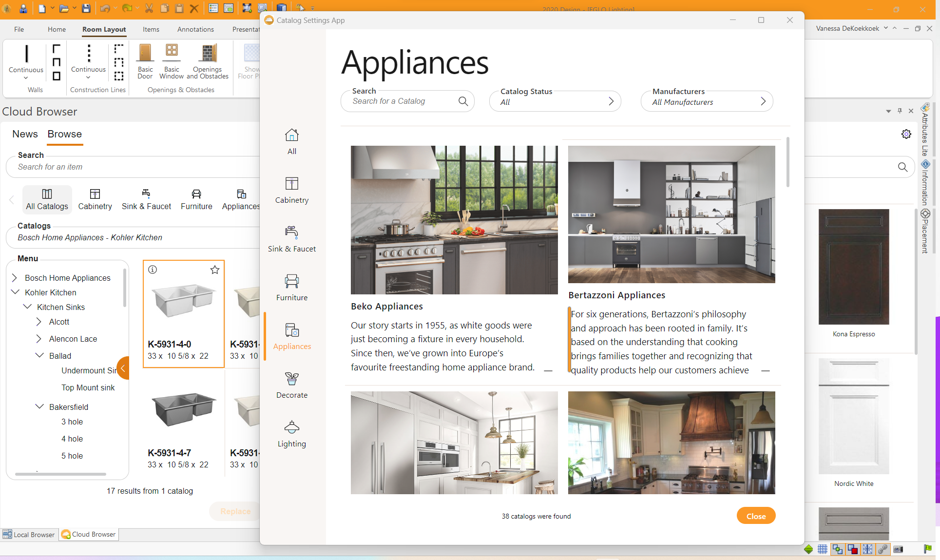
Task: Click Openings and Obstacles tool
Action: 208,61
